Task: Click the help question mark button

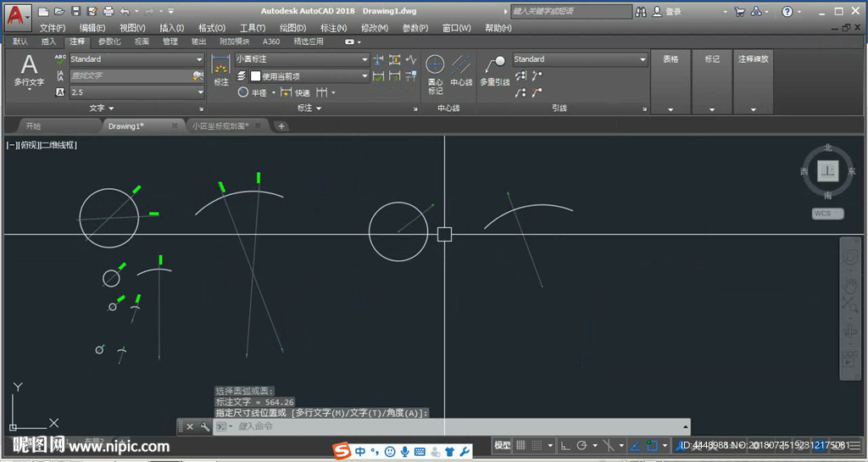Action: click(x=787, y=12)
